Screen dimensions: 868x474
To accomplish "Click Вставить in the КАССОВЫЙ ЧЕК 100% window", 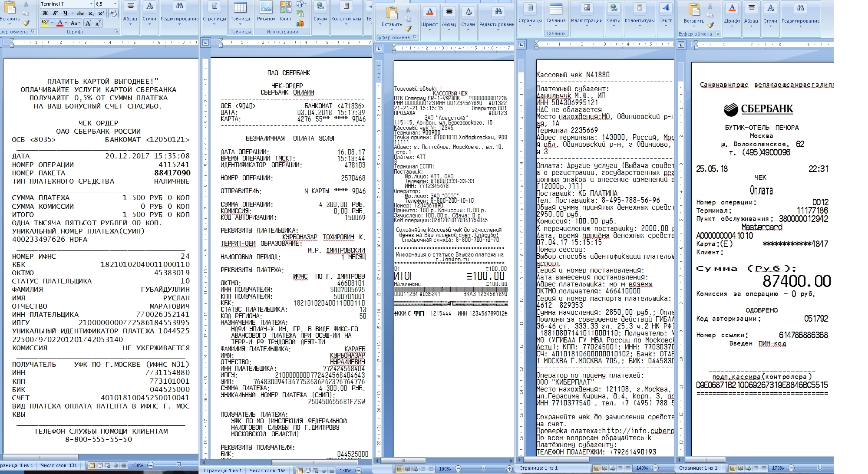I will point(392,18).
